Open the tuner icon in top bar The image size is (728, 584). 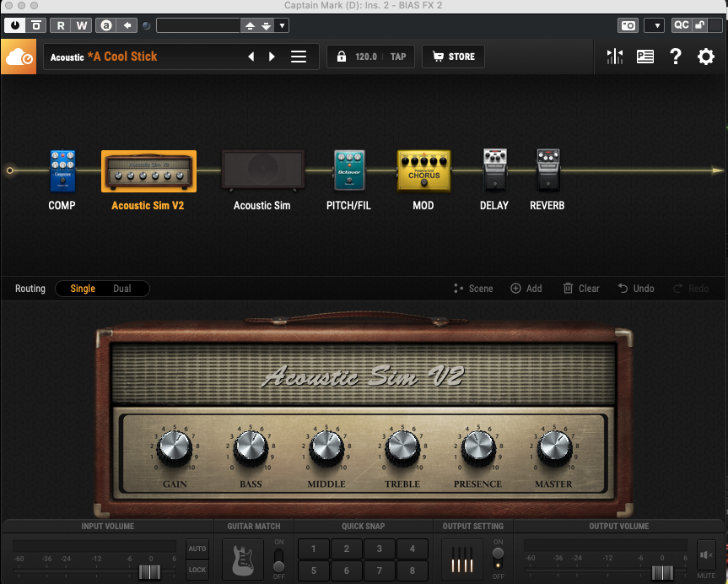point(615,57)
